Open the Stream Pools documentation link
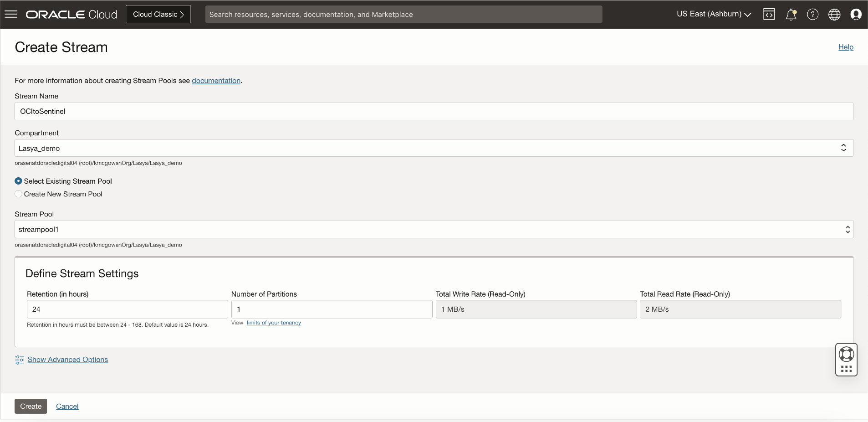This screenshot has height=422, width=868. pos(215,81)
